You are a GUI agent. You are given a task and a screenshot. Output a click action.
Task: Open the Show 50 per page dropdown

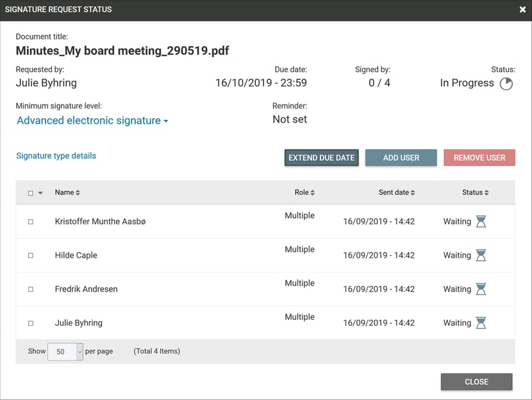click(x=65, y=351)
